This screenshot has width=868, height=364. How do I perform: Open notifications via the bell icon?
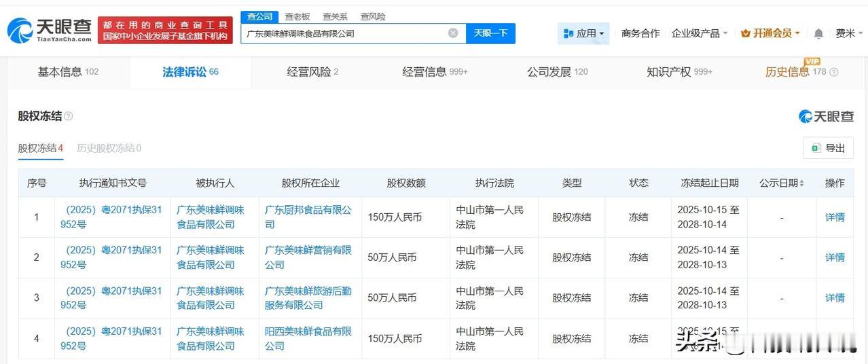tap(818, 33)
